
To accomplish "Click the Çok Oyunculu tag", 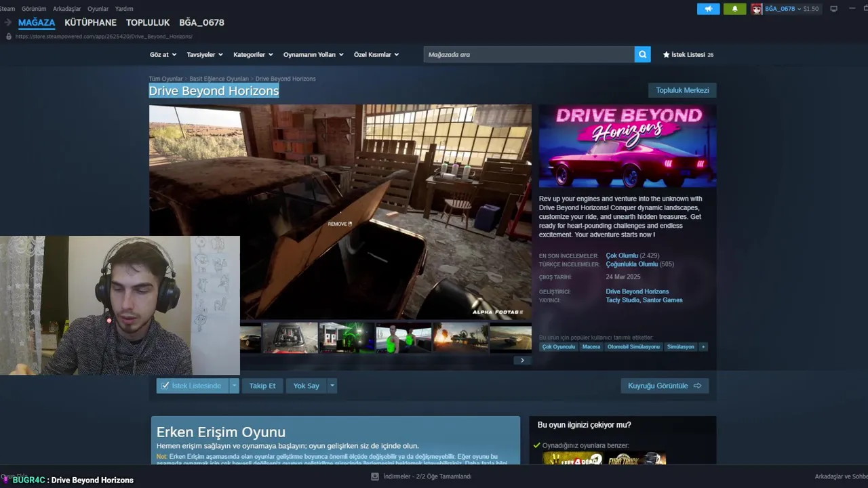I will 559,346.
